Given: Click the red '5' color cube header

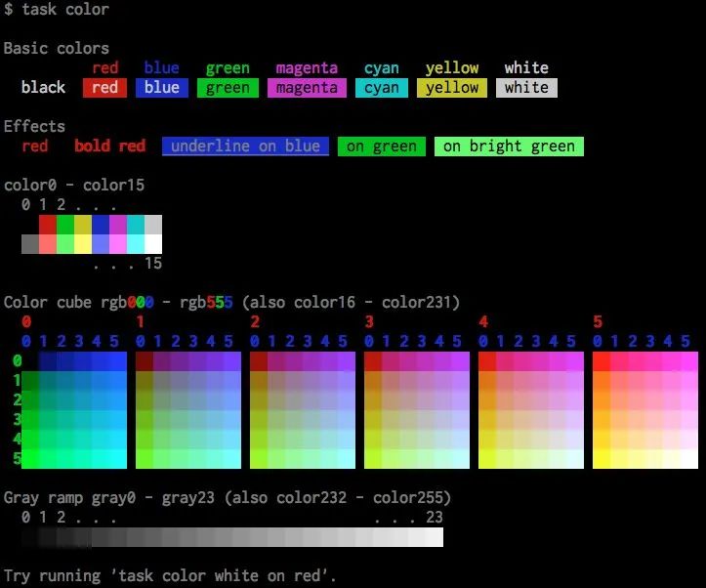Looking at the screenshot, I should pyautogui.click(x=598, y=321).
